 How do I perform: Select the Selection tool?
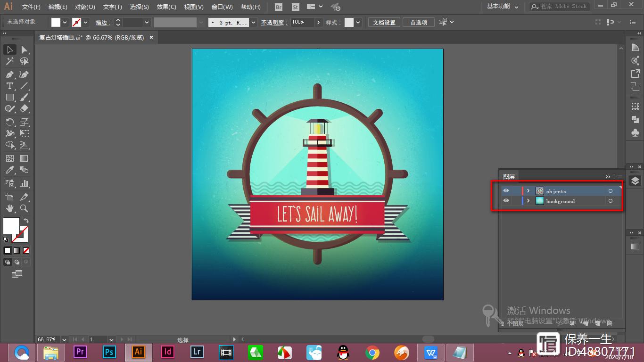[x=9, y=49]
